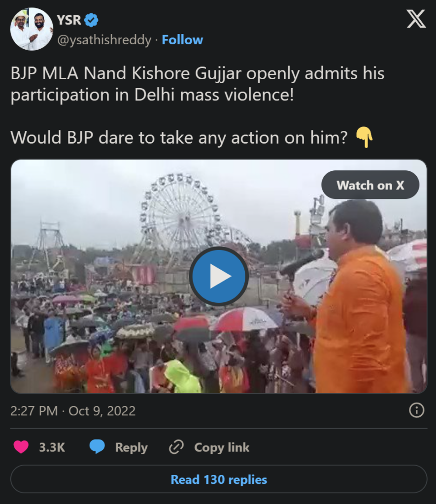The height and width of the screenshot is (504, 436).
Task: Click the chain link copy icon
Action: tap(176, 447)
